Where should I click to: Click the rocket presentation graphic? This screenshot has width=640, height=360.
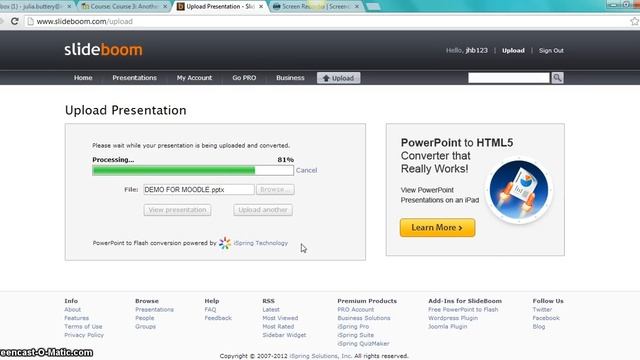point(519,190)
